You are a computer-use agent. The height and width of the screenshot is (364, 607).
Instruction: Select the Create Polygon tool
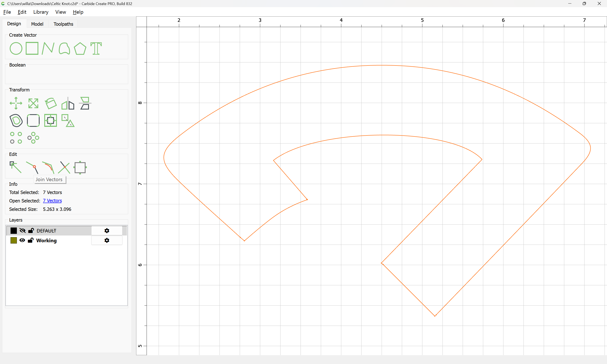(80, 48)
